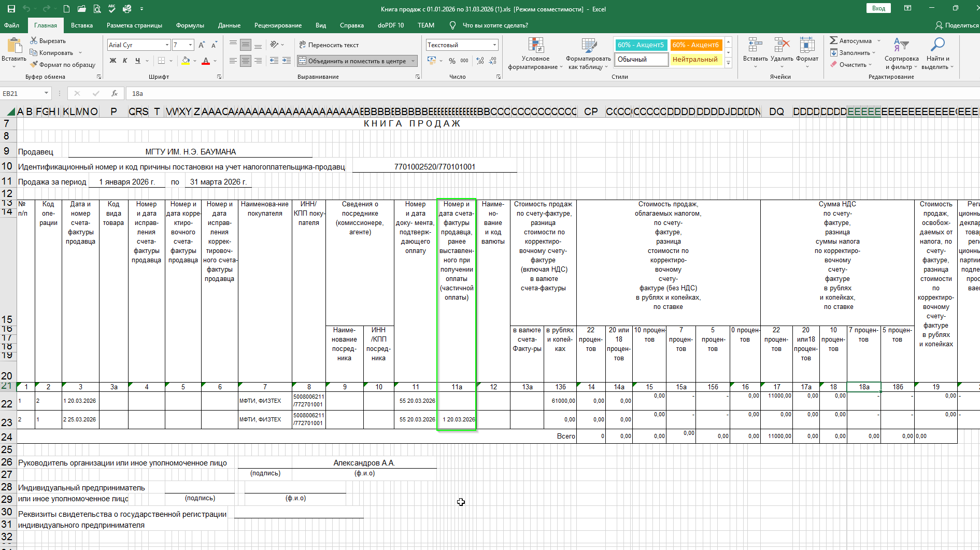Open the Arial Cyr font name dropdown
The image size is (980, 550).
pos(167,45)
